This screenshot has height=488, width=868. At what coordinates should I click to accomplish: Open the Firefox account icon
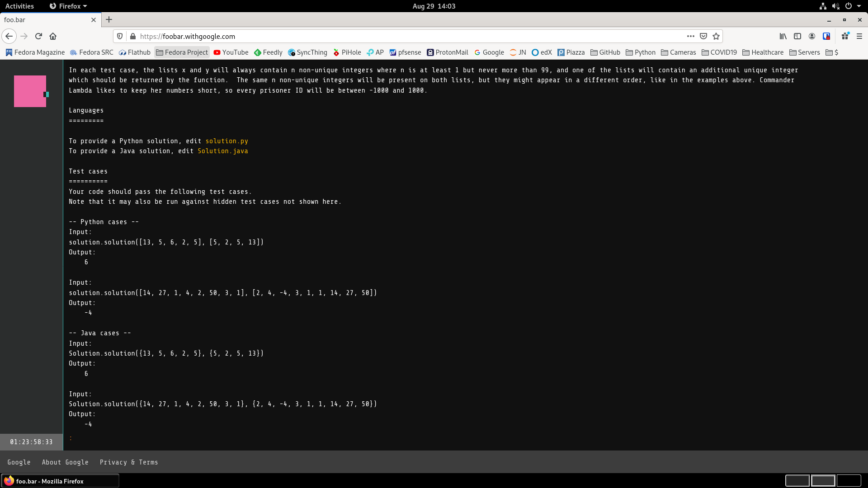(812, 36)
